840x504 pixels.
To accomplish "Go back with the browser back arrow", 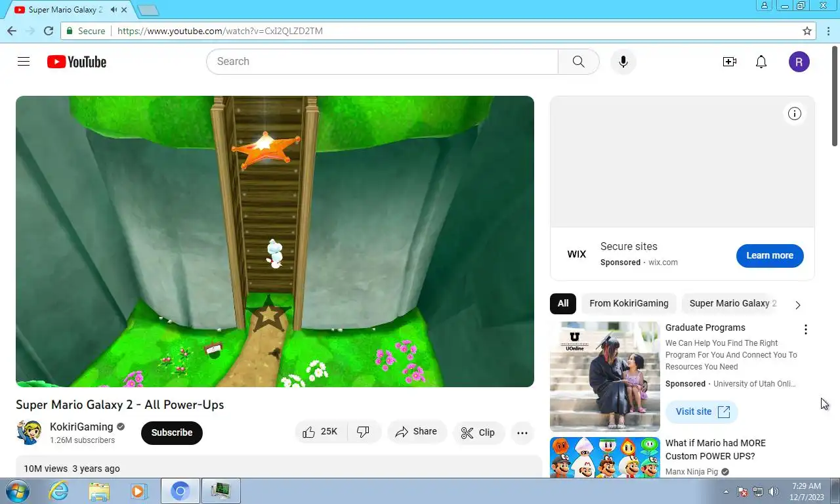I will pos(11,31).
